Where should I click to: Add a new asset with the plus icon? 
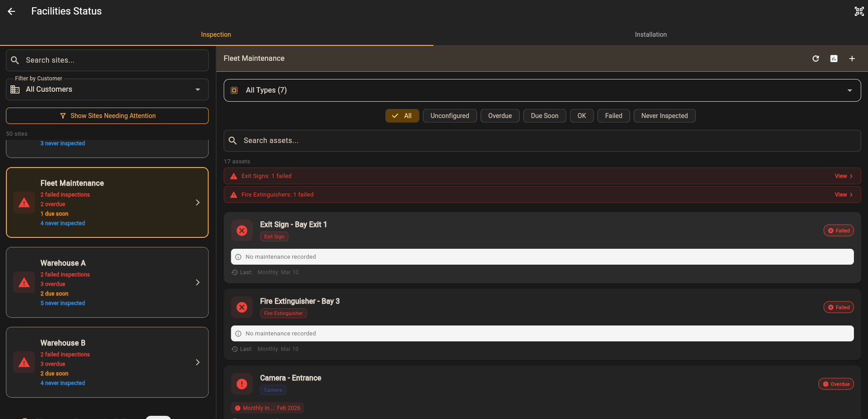coord(852,59)
